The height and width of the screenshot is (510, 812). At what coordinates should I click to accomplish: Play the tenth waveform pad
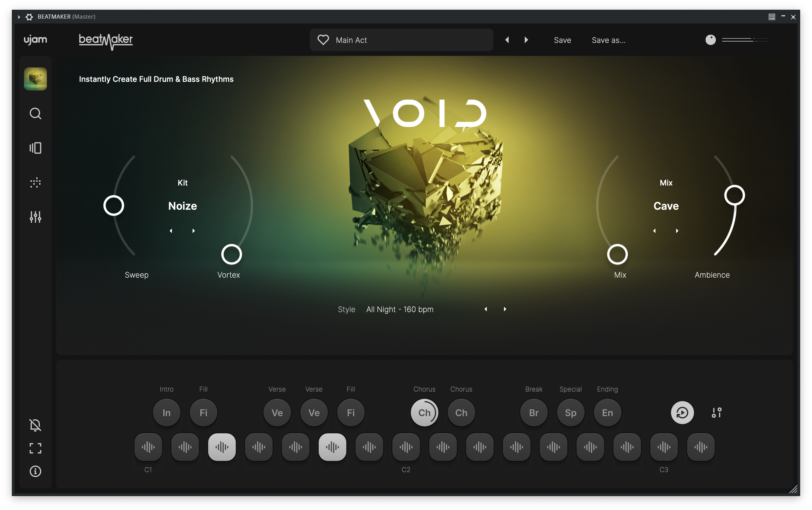coord(480,447)
